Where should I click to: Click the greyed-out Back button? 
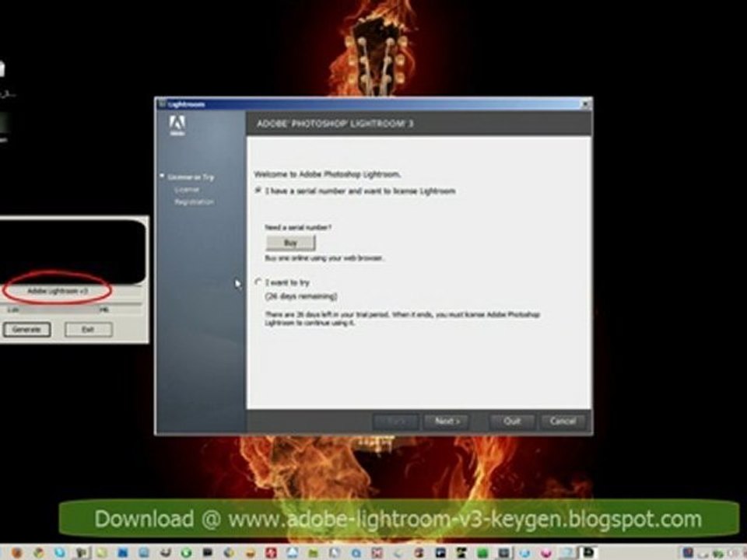(x=395, y=422)
